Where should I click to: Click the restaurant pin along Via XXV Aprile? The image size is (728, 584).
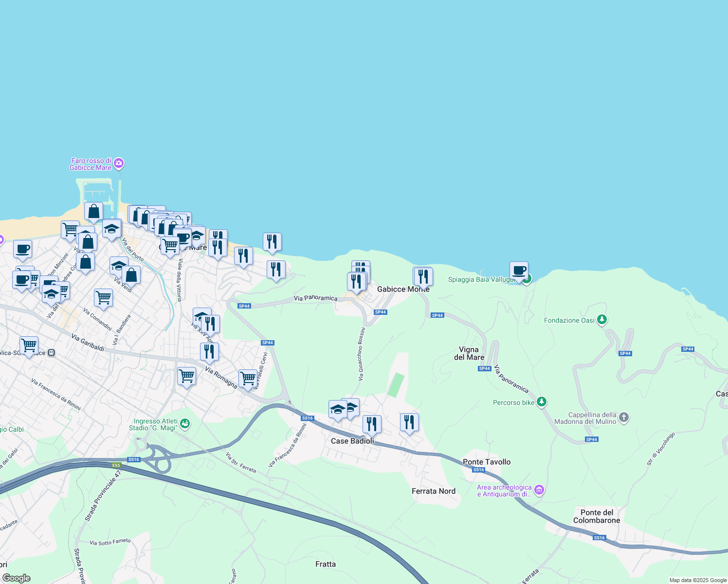click(210, 322)
